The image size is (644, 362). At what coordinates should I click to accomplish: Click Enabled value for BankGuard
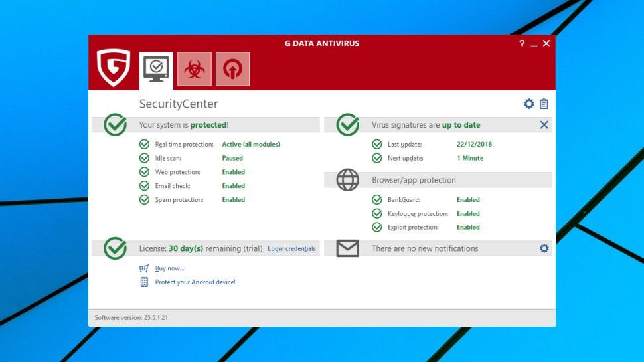468,200
